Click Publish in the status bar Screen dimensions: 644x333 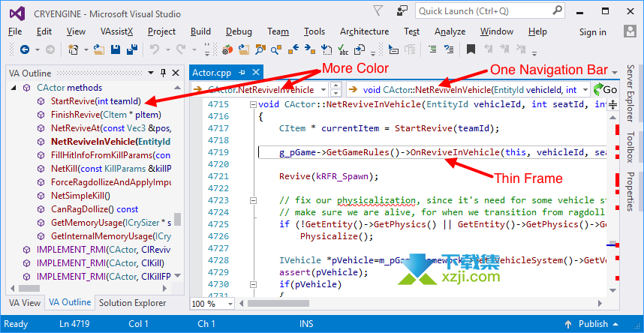593,324
